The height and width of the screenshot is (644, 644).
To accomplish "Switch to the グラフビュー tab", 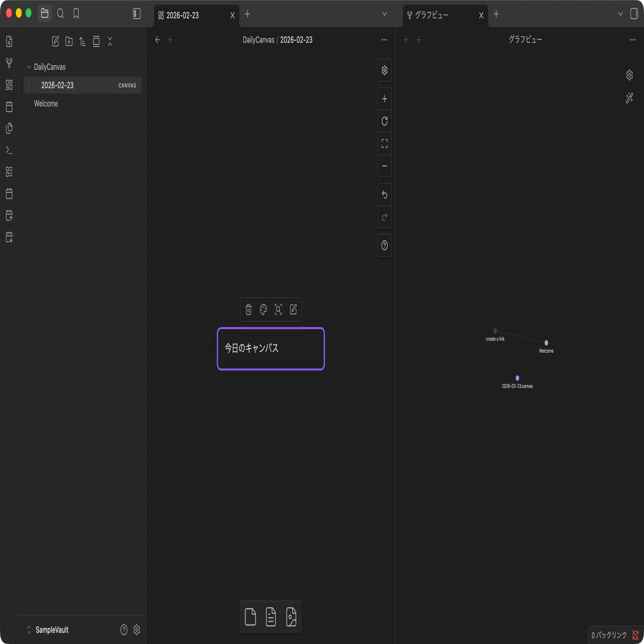I will pos(445,15).
